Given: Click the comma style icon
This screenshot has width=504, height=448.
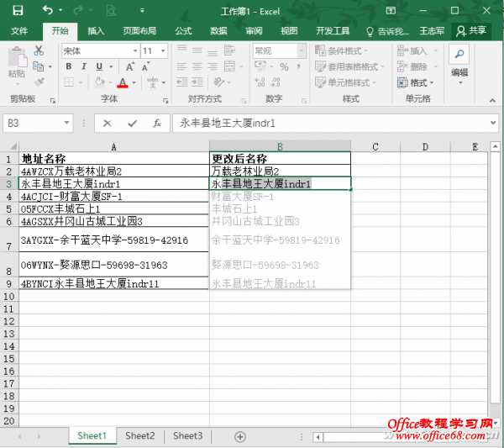Looking at the screenshot, I should pyautogui.click(x=299, y=66).
